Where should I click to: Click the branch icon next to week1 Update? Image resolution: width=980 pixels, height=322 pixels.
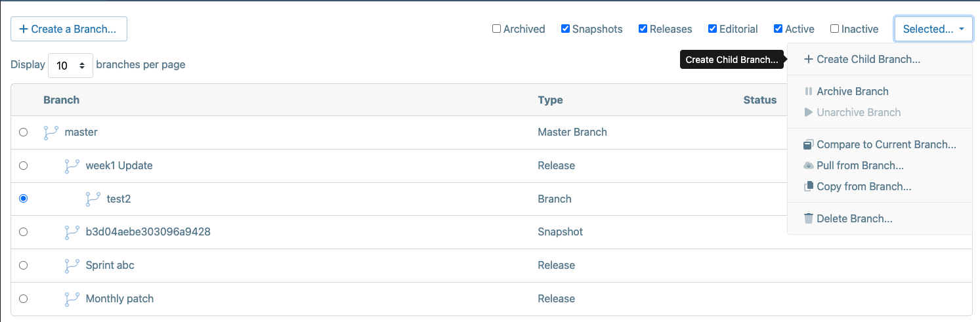click(x=72, y=166)
